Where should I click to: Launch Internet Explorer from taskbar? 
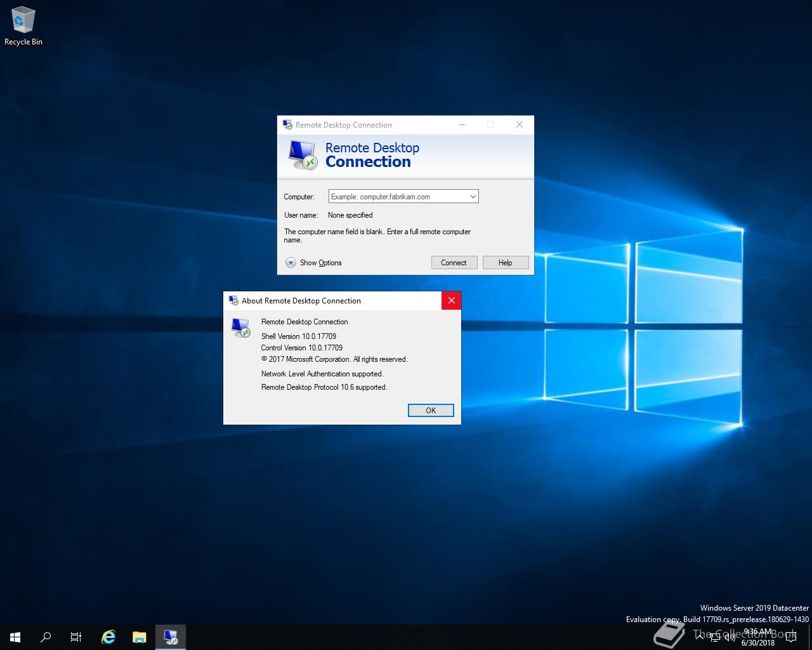click(108, 637)
